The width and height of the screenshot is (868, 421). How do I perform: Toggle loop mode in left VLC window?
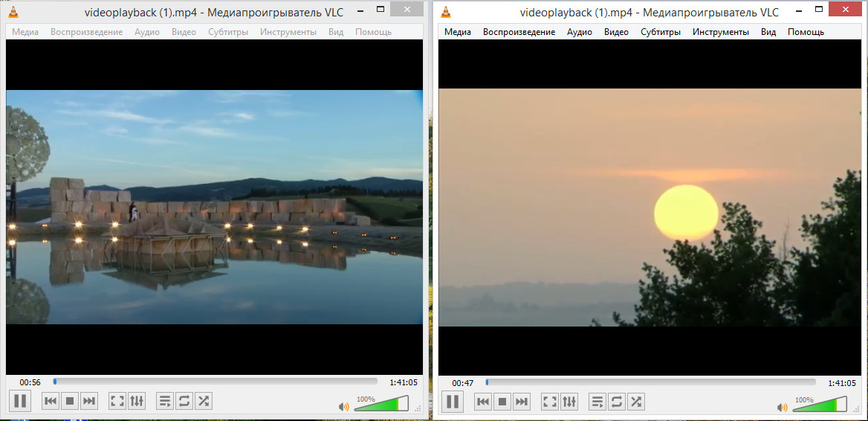[184, 400]
